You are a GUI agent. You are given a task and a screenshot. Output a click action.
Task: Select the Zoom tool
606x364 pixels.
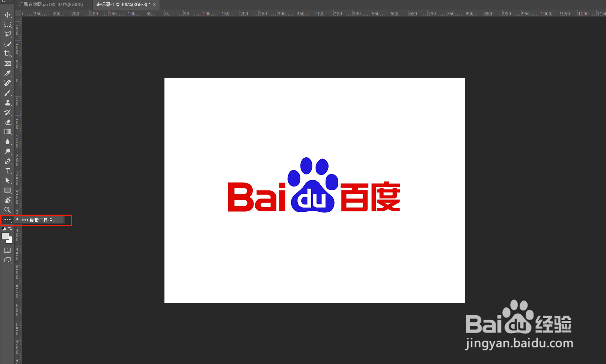(x=7, y=210)
